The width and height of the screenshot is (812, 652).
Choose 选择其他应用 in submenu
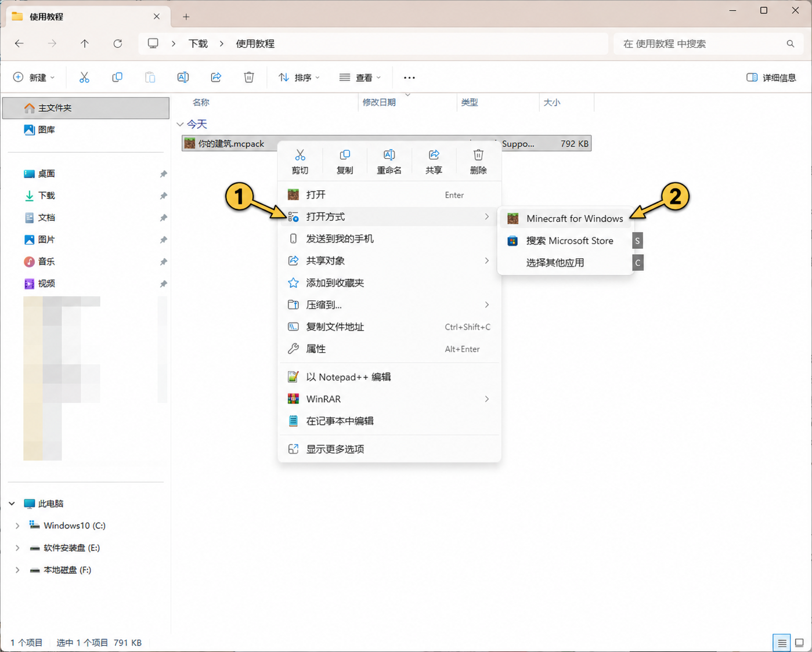[565, 263]
